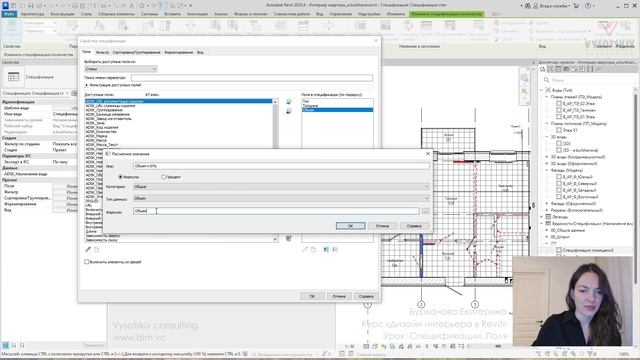Click the parameter name search field

251,78
